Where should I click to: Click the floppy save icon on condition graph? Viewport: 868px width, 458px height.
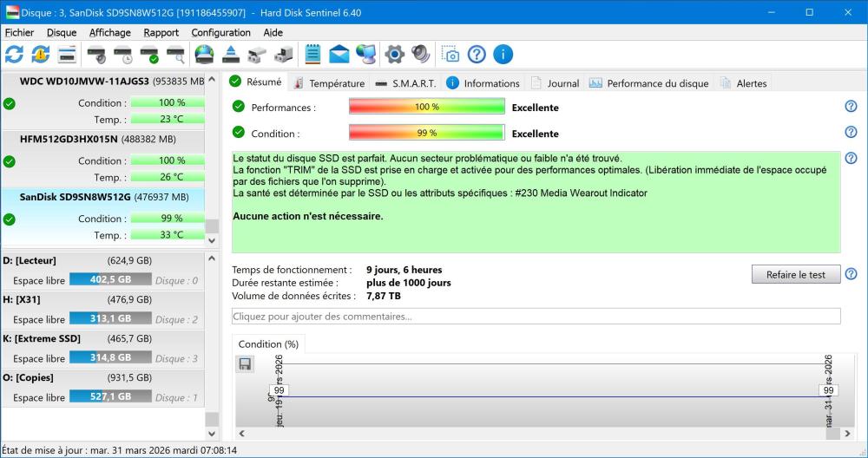pyautogui.click(x=245, y=364)
